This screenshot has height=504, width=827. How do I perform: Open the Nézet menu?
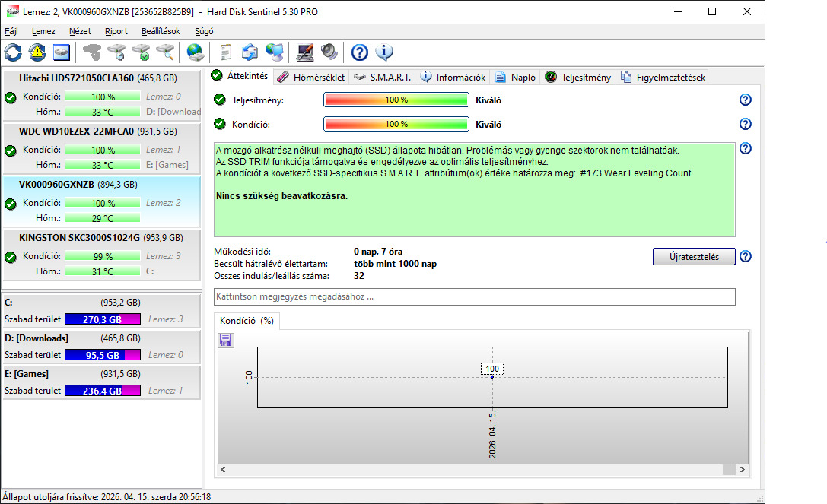click(x=80, y=31)
